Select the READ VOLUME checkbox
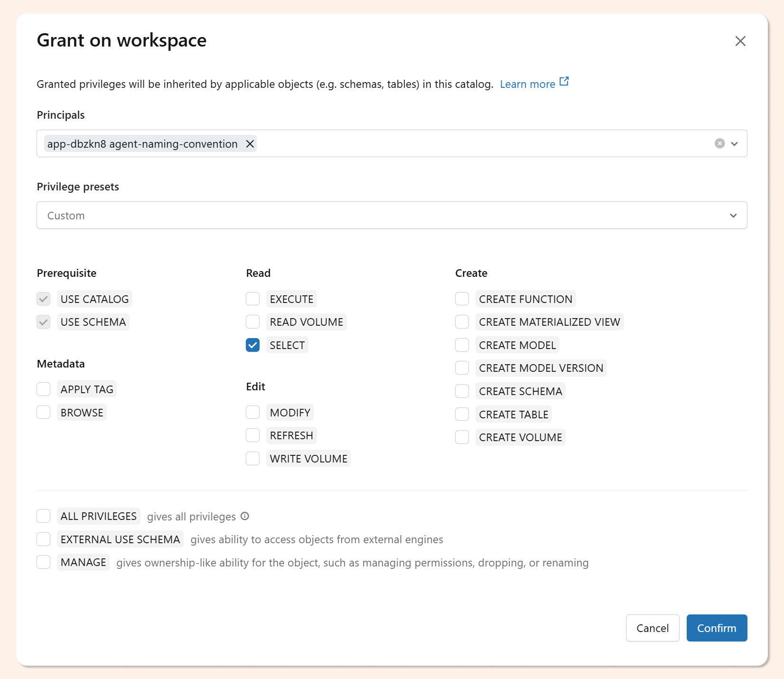 point(253,322)
